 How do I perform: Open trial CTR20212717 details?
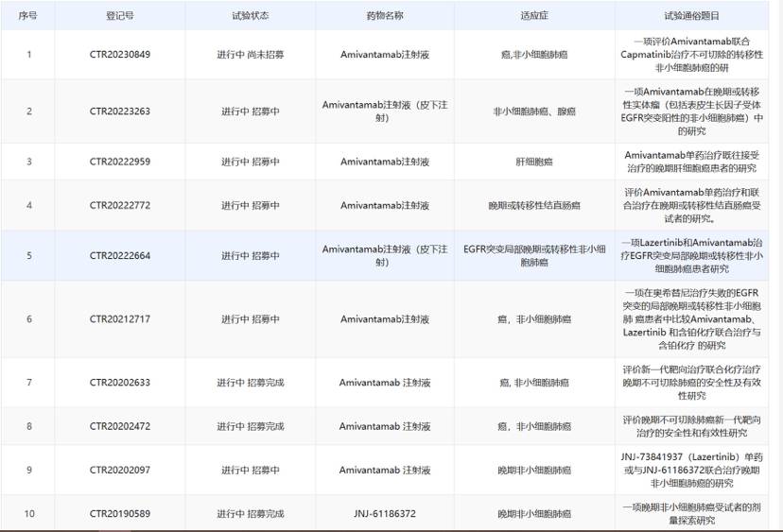119,319
